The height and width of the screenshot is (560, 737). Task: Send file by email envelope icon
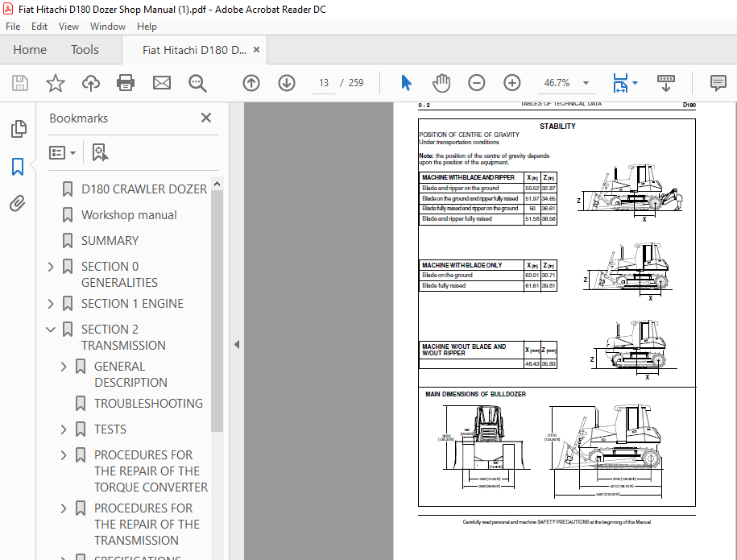pos(162,83)
